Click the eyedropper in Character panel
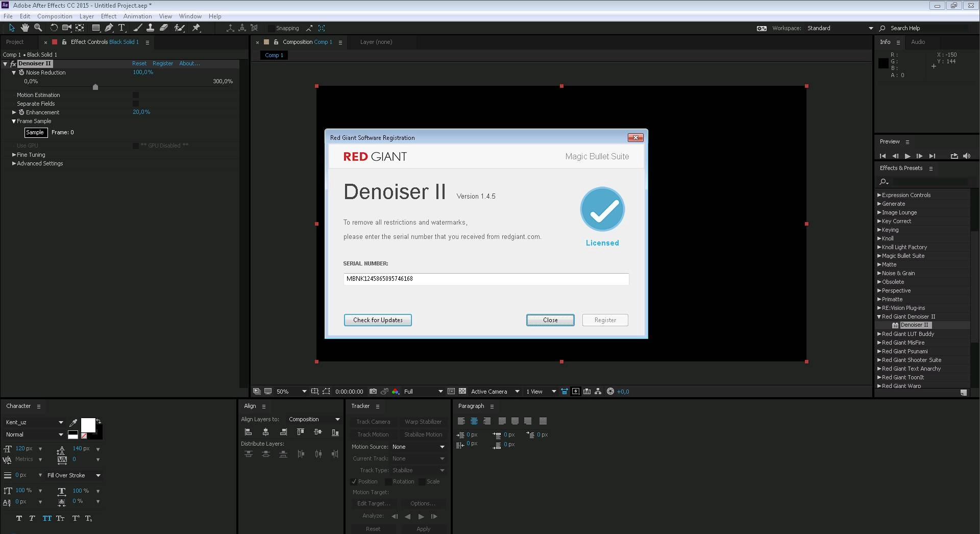980x534 pixels. coord(73,423)
